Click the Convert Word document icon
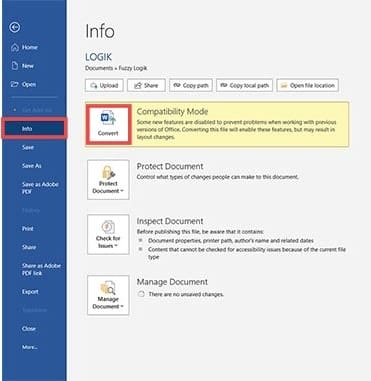The height and width of the screenshot is (381, 371). 108,119
